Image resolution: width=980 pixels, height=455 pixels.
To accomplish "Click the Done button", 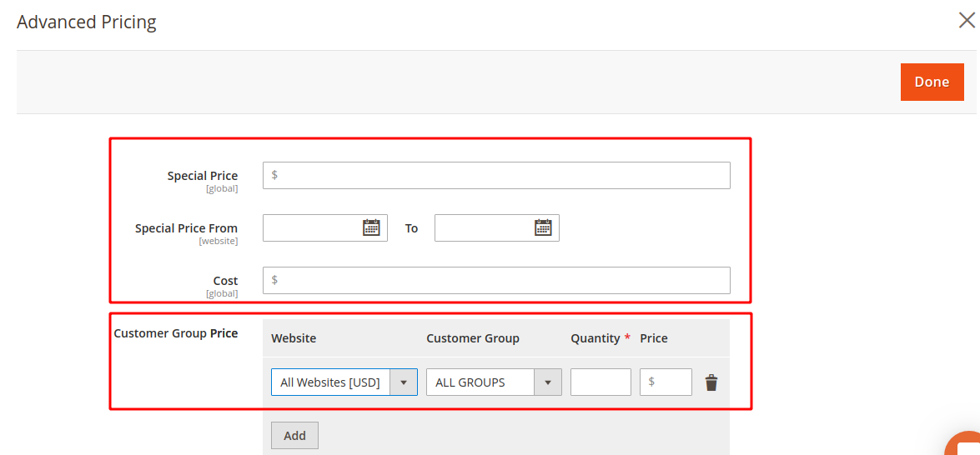I will pos(932,82).
